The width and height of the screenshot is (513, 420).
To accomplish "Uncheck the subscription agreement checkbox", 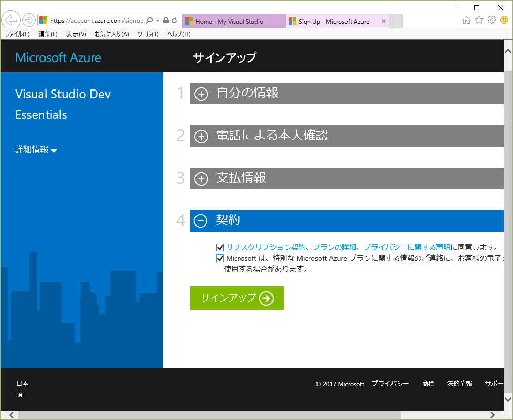I will (x=220, y=247).
